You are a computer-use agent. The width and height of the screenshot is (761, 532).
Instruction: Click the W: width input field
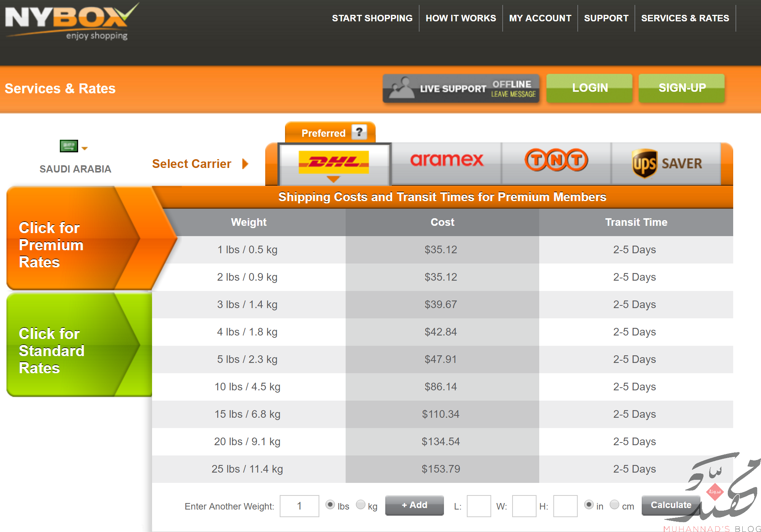(x=524, y=506)
